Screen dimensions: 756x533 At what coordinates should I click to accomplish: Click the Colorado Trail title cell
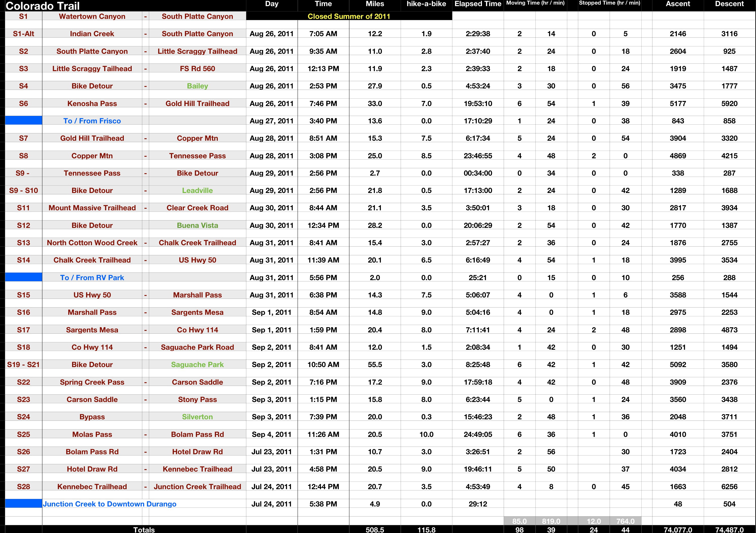(43, 6)
